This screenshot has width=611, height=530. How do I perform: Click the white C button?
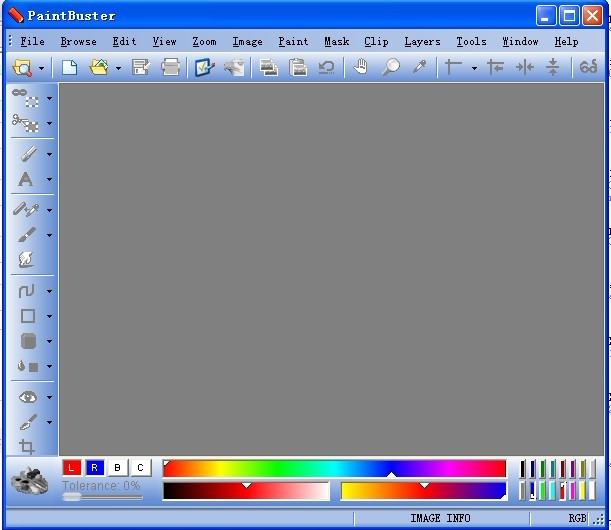[x=141, y=468]
